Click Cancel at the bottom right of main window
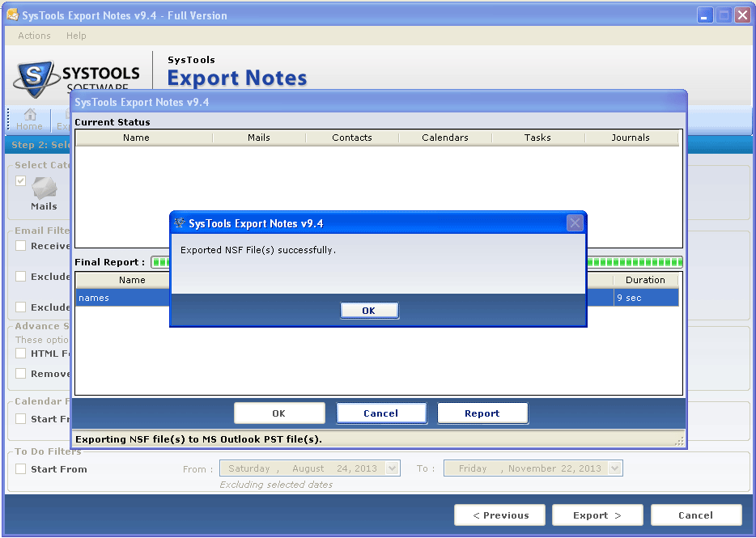This screenshot has width=756, height=538. click(x=696, y=515)
